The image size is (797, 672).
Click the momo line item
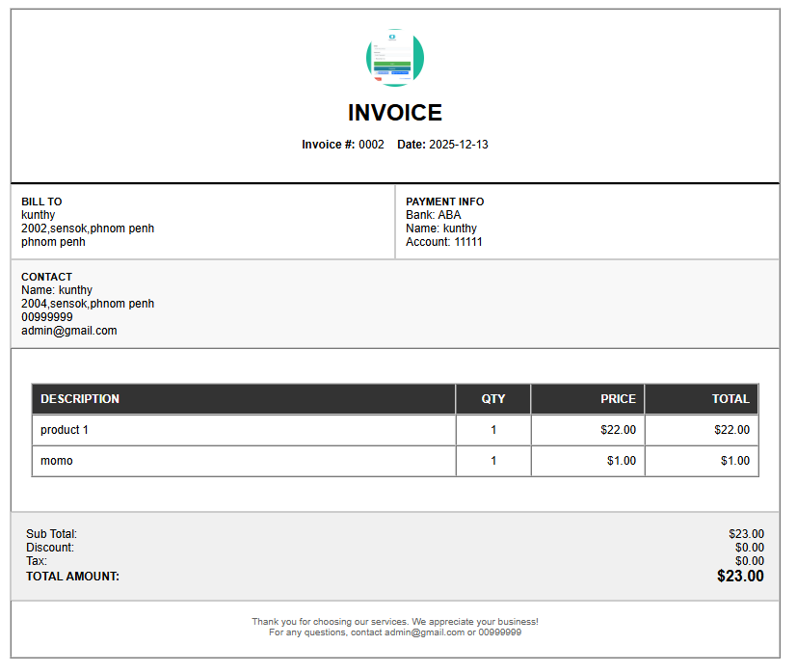(x=56, y=460)
